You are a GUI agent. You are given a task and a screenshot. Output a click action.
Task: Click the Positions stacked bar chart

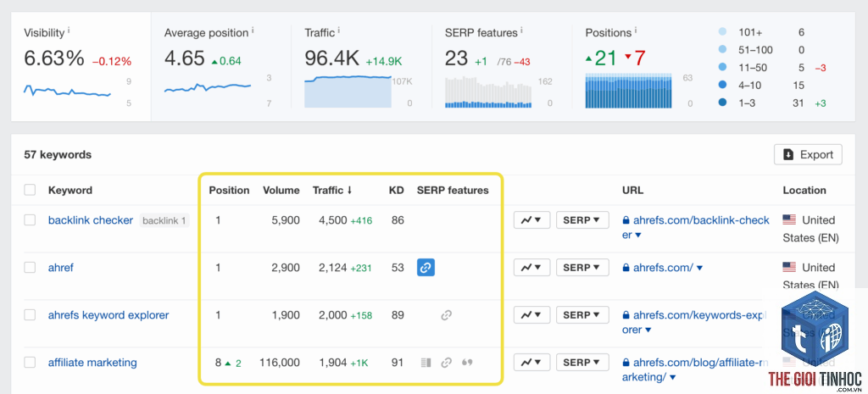point(629,91)
